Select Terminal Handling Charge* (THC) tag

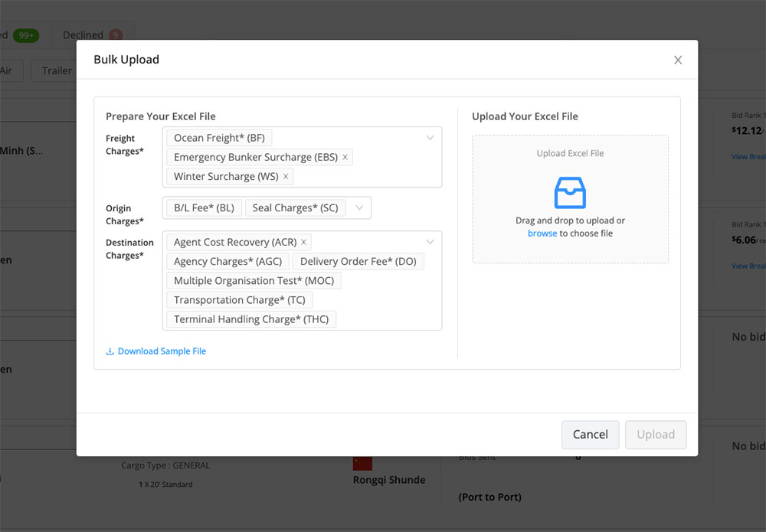(x=251, y=319)
